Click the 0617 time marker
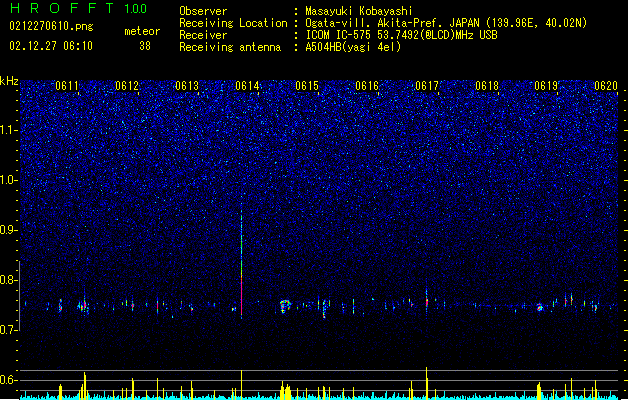The width and height of the screenshot is (629, 400). pos(427,86)
